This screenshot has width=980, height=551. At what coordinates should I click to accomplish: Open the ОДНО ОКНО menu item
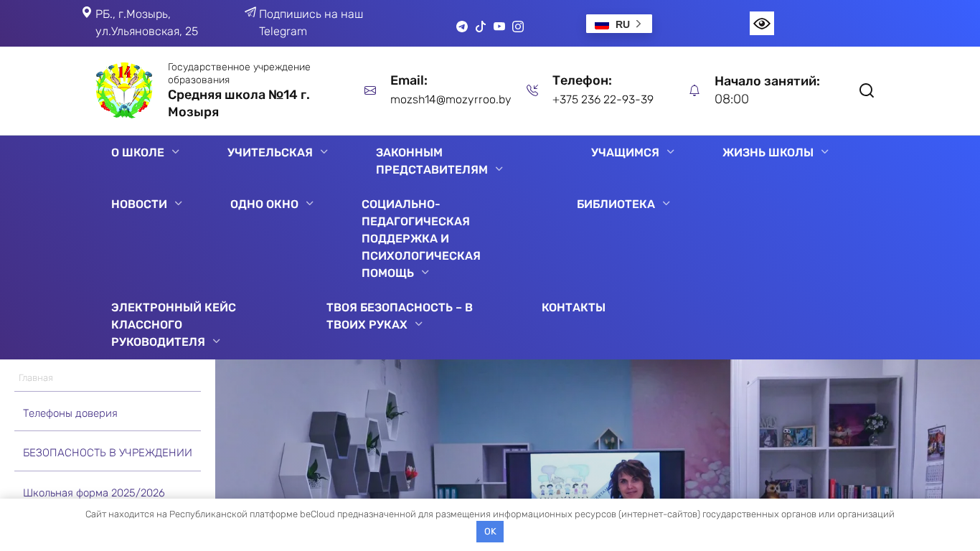[x=264, y=204]
